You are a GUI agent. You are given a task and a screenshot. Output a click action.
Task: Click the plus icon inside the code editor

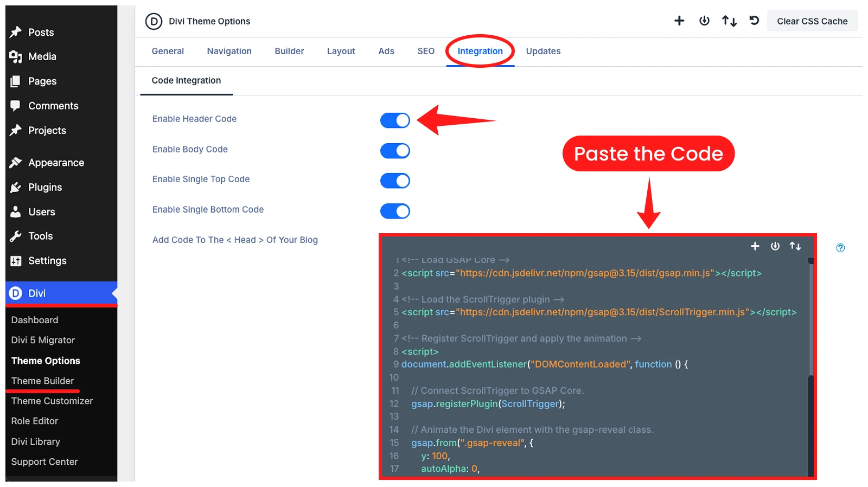pyautogui.click(x=755, y=246)
